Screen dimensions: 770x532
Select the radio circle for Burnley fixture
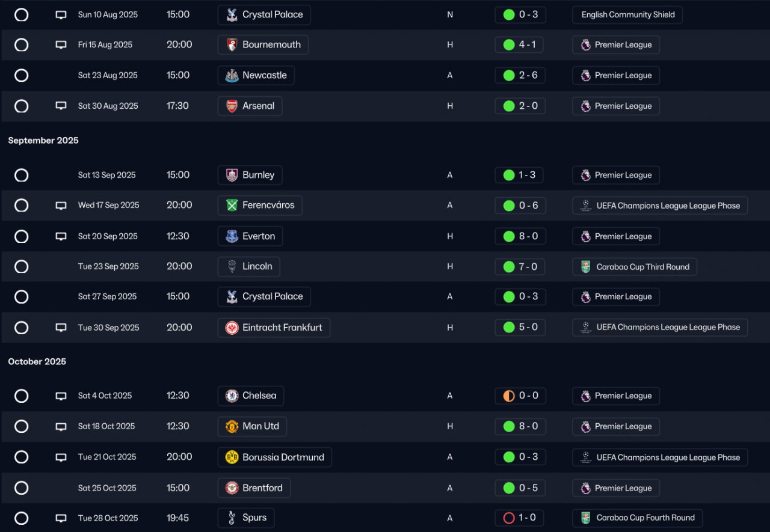tap(22, 176)
